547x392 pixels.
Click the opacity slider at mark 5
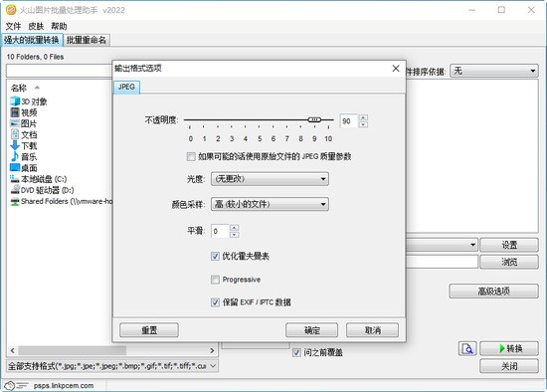260,120
